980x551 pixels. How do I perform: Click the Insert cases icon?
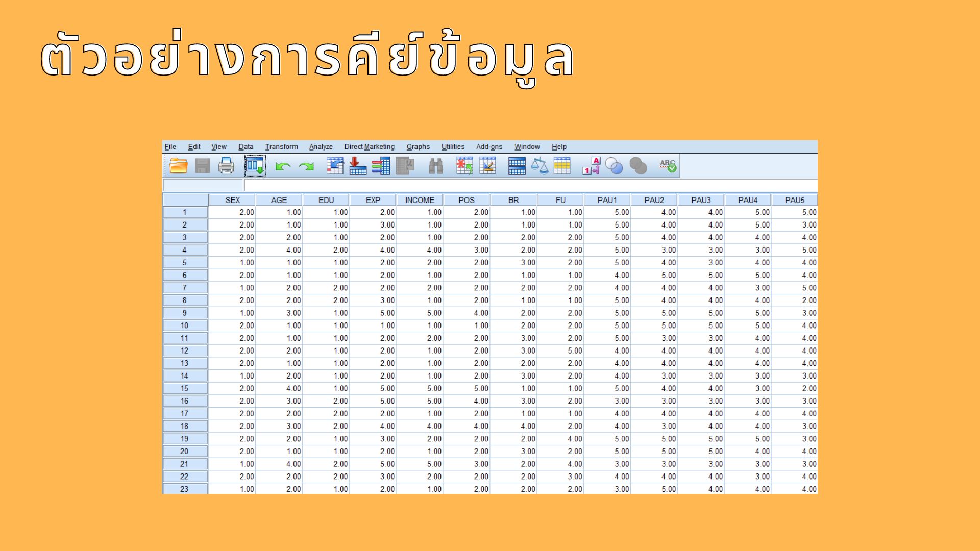(464, 166)
